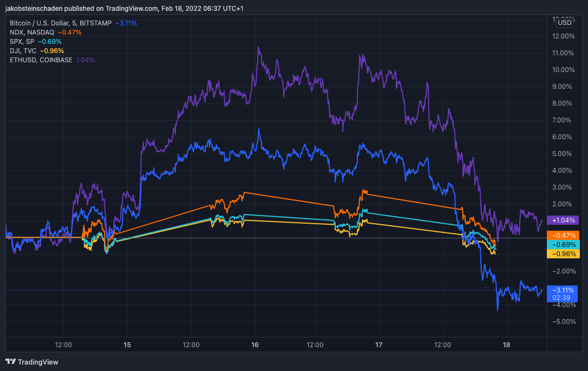Click the 18 date marker on time axis
The height and width of the screenshot is (371, 588).
[x=506, y=345]
